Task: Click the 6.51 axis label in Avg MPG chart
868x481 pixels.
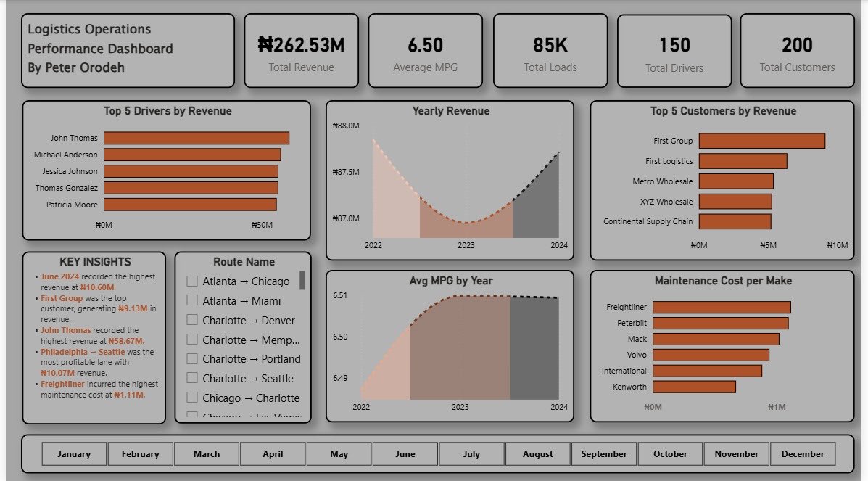Action: tap(340, 295)
